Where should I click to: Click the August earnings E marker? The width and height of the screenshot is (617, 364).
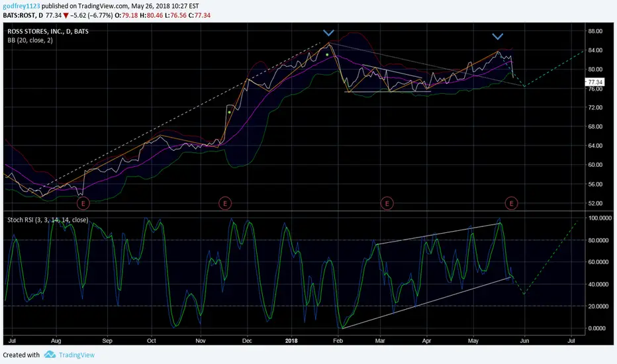[x=83, y=203]
